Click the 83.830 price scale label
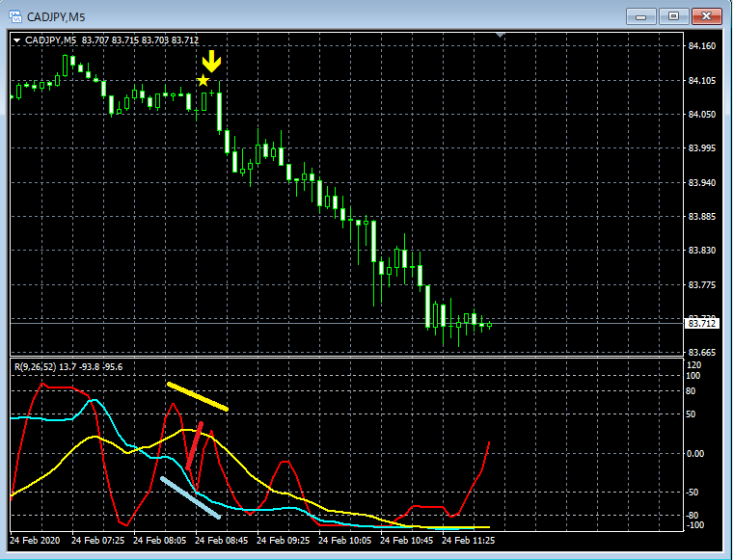 point(702,251)
